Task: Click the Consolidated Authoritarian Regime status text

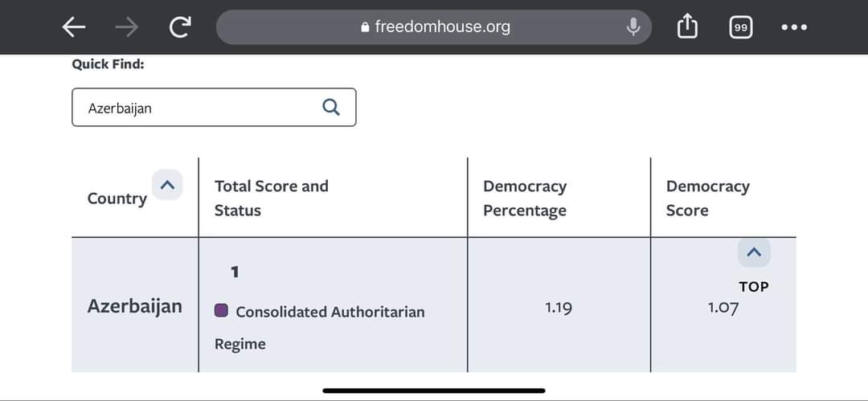Action: tap(330, 312)
